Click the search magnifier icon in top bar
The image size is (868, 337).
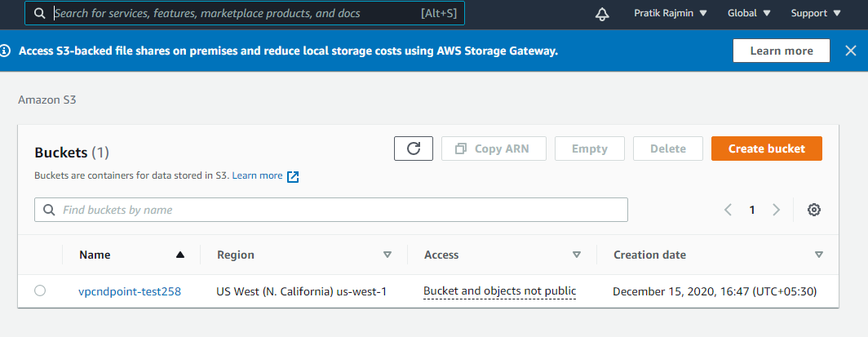(40, 14)
